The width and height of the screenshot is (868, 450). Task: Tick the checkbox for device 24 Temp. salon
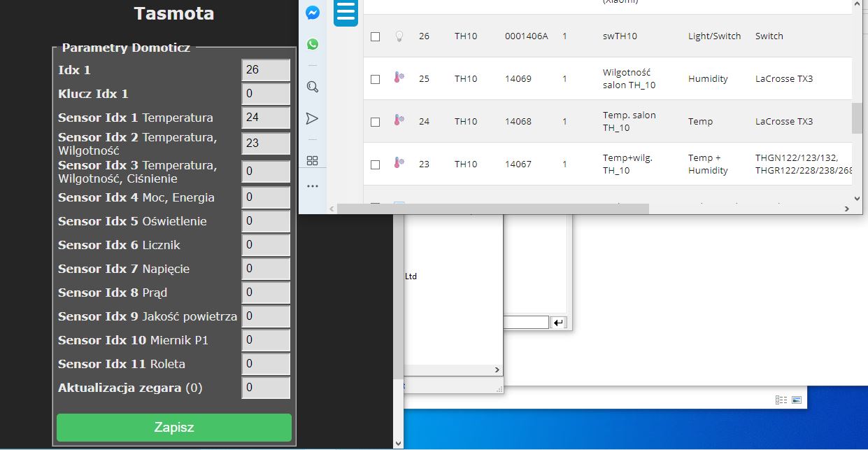(x=376, y=122)
